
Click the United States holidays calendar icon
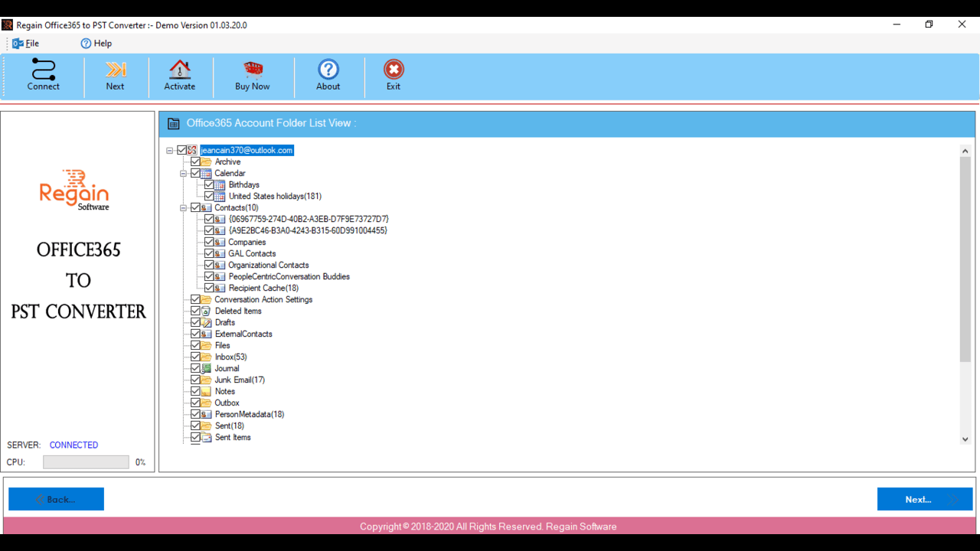click(220, 196)
